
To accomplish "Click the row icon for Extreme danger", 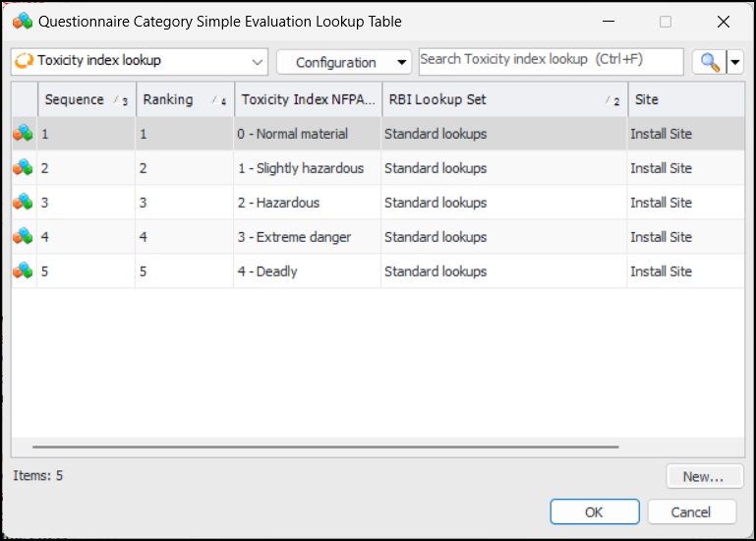I will 23,237.
